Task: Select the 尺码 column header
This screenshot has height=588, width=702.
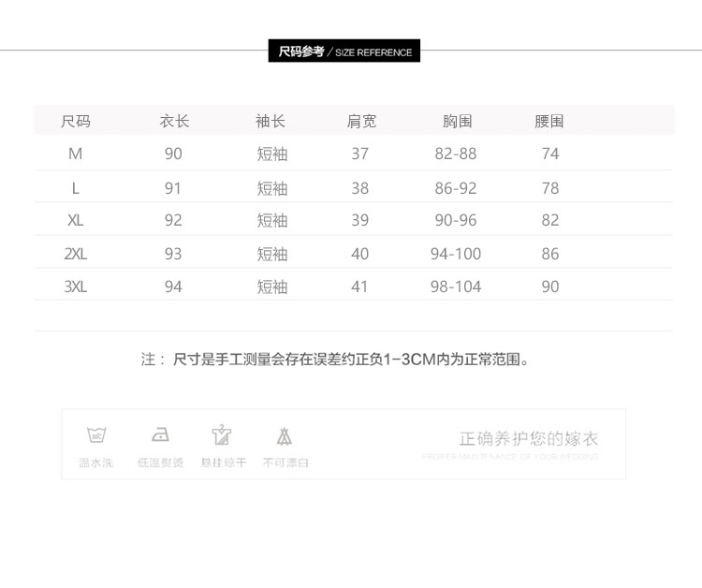Action: [76, 121]
